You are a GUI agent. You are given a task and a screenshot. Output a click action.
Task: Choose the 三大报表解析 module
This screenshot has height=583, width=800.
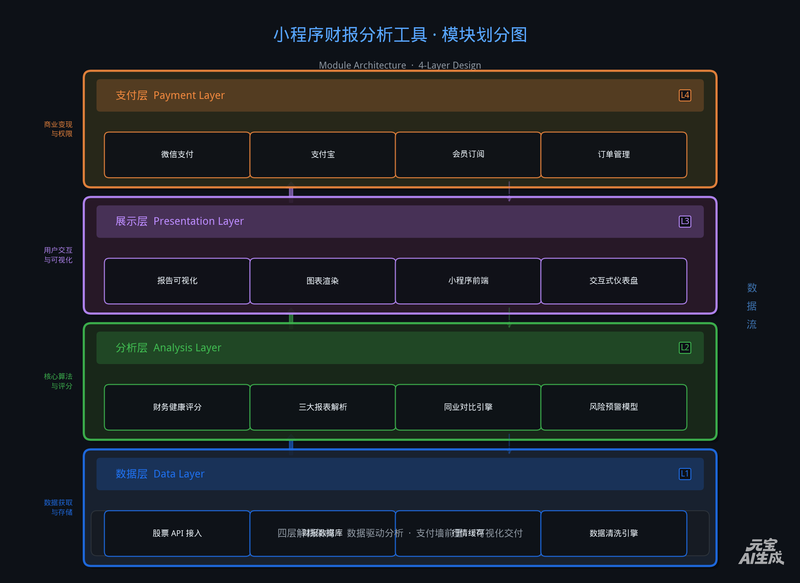322,407
